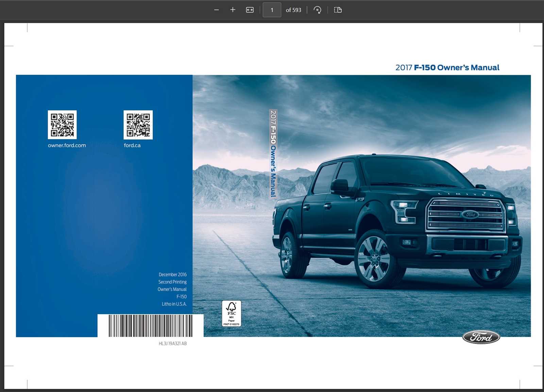
Task: Click the part number HL3J 19A321 AB
Action: pos(173,343)
